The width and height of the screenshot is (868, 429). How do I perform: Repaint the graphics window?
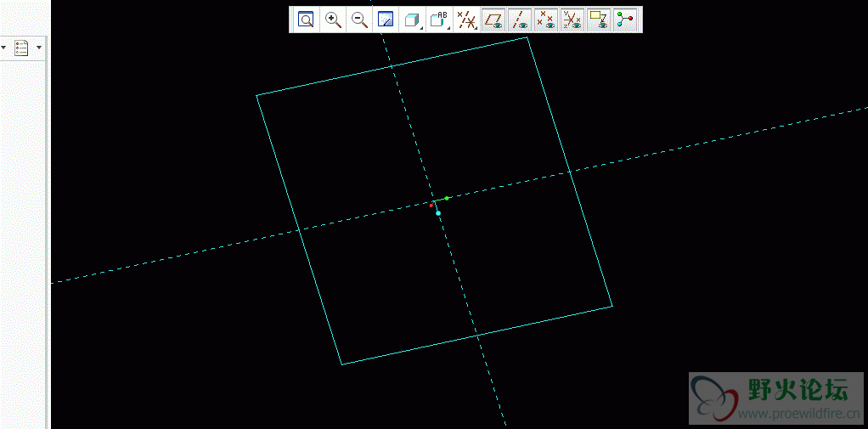[x=386, y=20]
